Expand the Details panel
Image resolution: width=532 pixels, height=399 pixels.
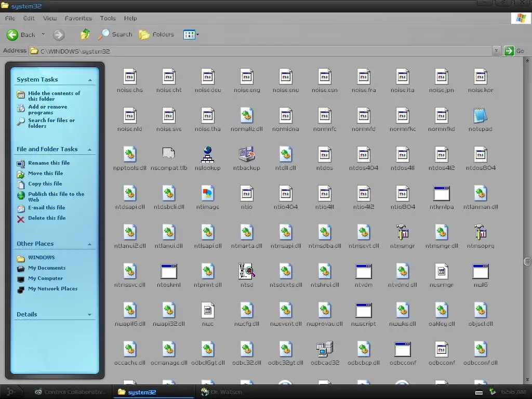[x=89, y=314]
